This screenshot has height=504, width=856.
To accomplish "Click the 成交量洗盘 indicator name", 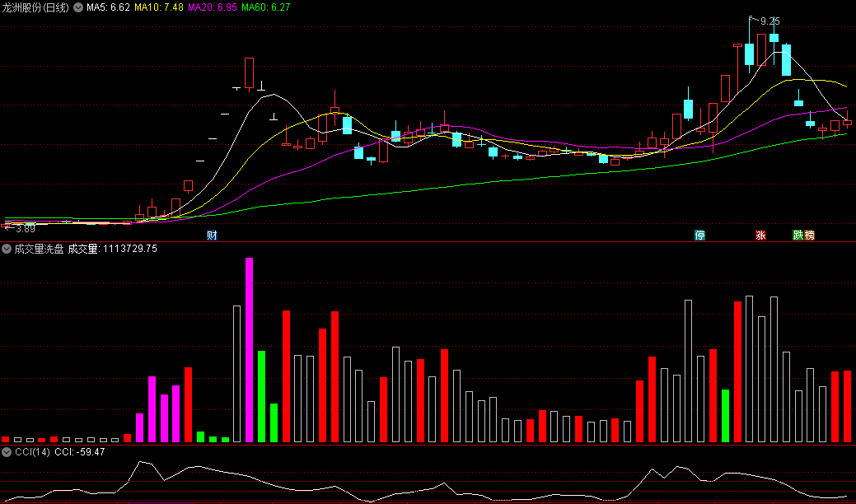I will [x=39, y=250].
